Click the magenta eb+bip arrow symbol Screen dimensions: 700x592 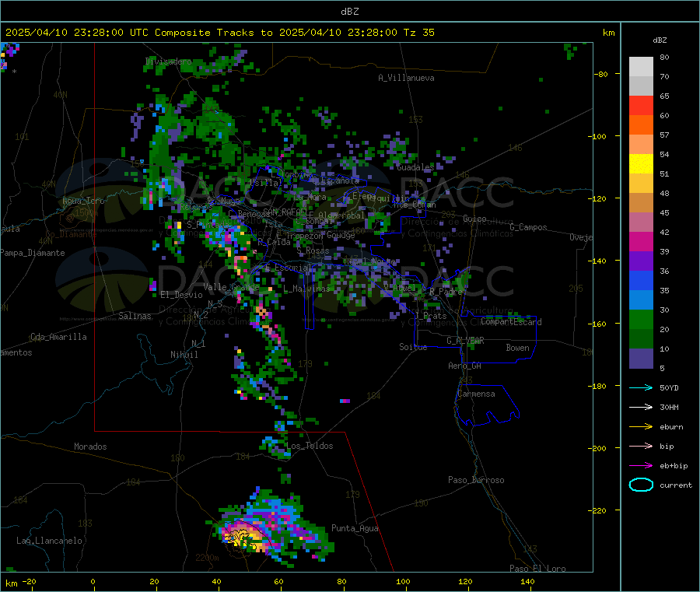(641, 466)
